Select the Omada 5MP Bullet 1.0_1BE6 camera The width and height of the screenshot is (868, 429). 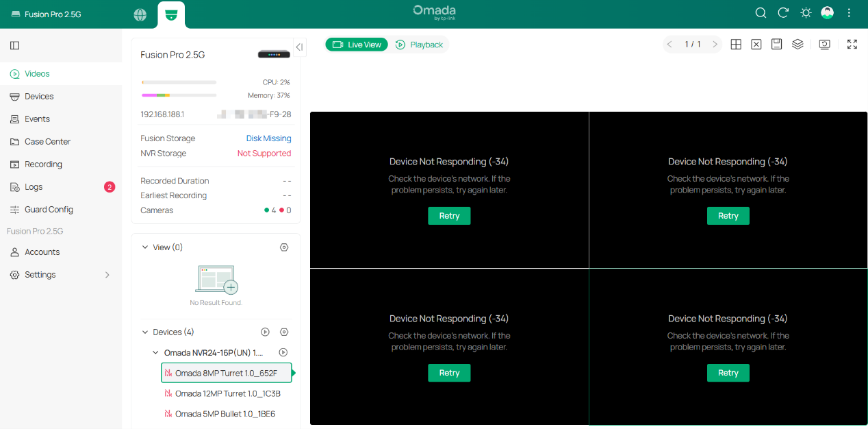[x=227, y=414]
